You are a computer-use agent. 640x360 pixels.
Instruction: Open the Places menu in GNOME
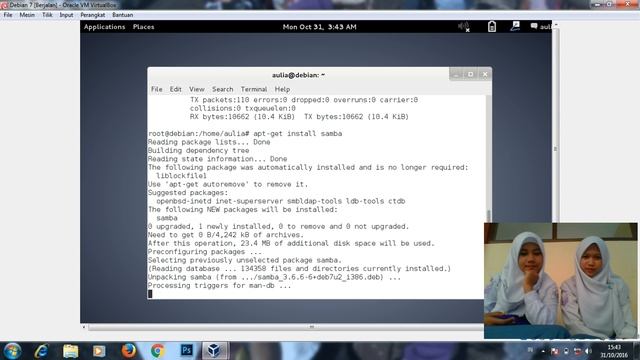pos(143,27)
